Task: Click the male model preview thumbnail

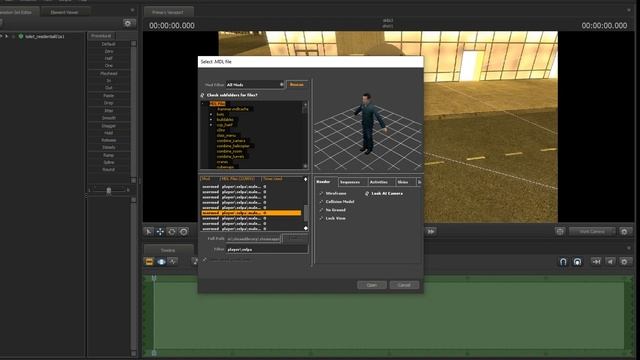Action: (369, 124)
